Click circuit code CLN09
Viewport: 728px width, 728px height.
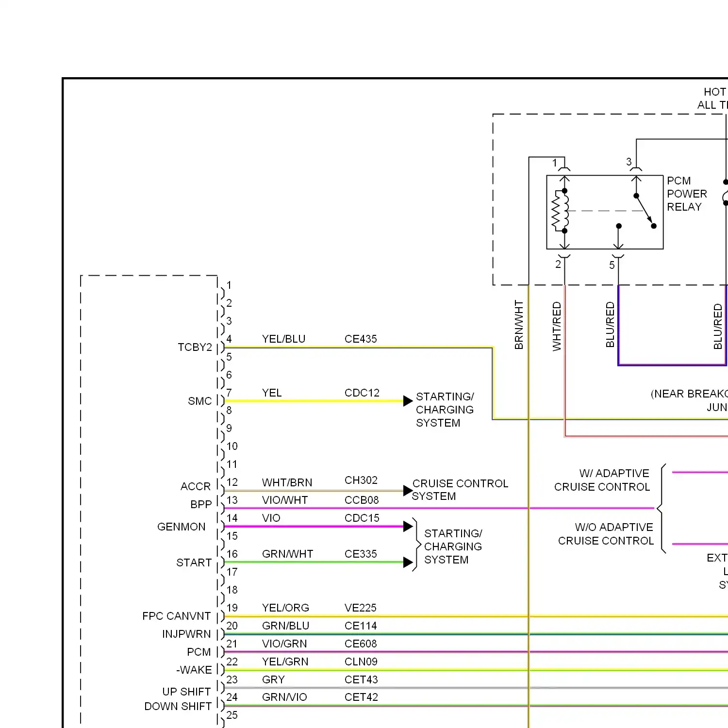click(x=361, y=662)
